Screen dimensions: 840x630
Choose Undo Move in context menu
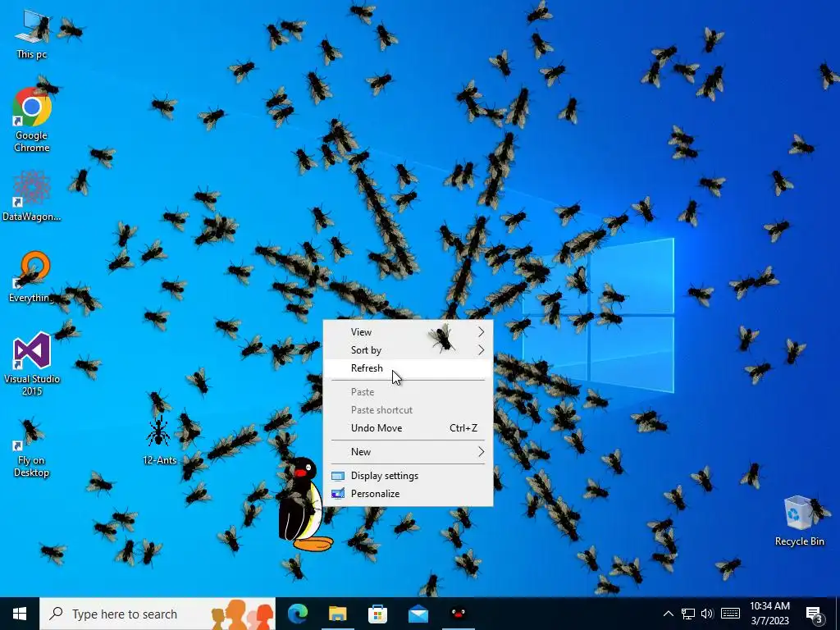(x=408, y=428)
